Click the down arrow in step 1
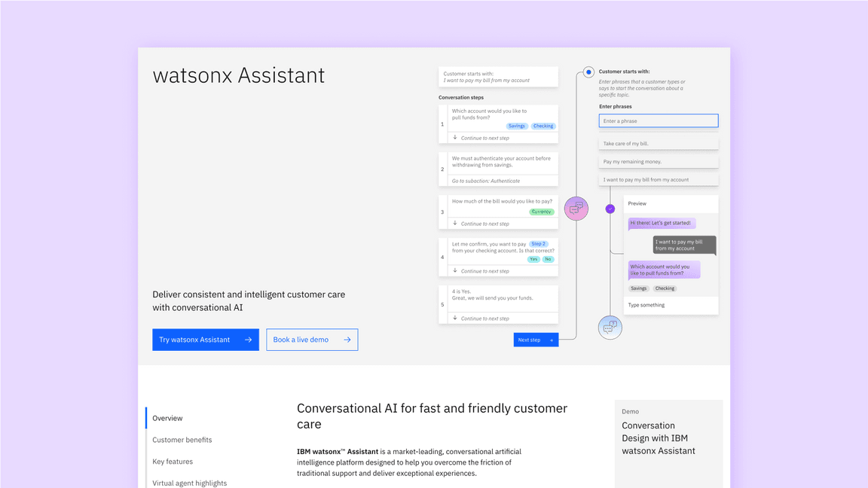 pos(455,138)
